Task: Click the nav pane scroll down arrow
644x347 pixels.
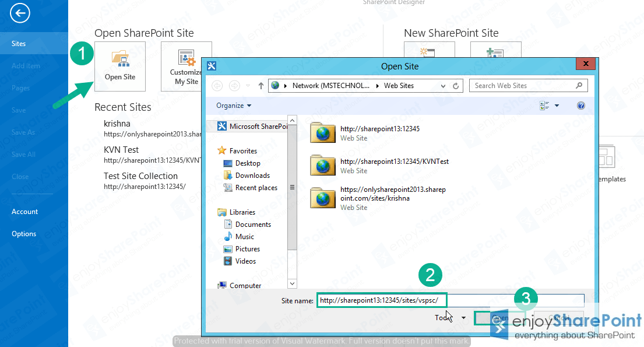Action: click(293, 283)
